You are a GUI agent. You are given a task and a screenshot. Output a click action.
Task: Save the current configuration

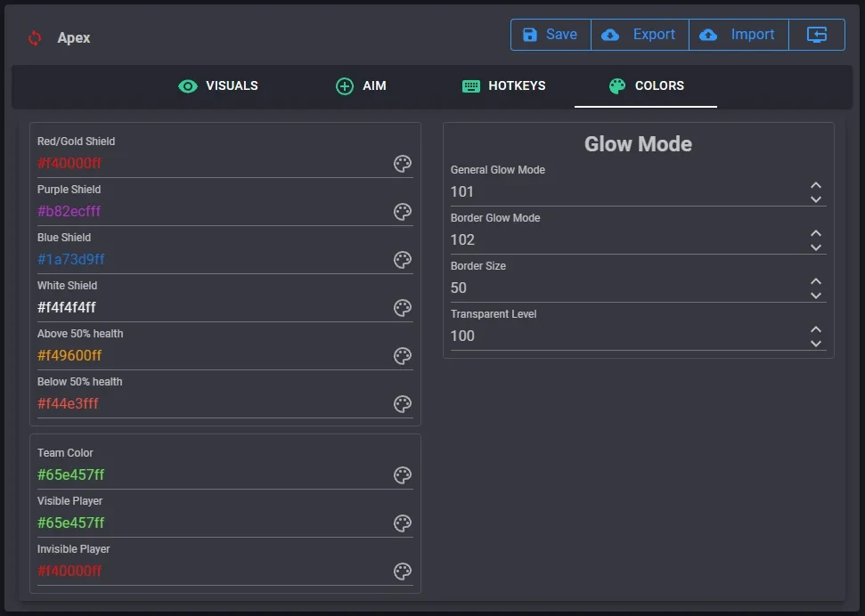tap(551, 35)
